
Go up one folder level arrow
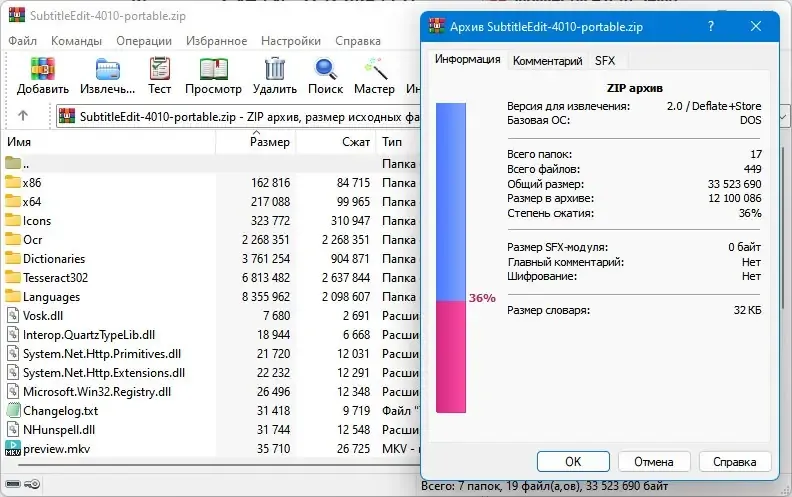point(23,116)
